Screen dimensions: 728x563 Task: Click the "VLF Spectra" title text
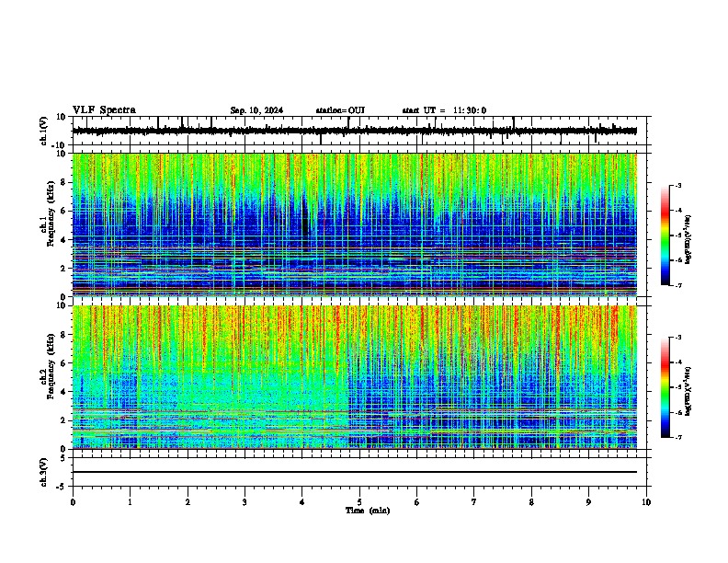click(x=104, y=110)
